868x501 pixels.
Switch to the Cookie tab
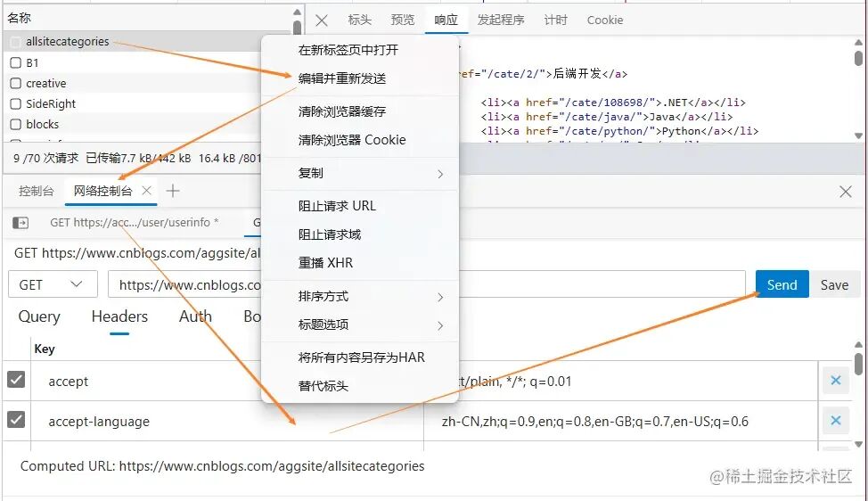pyautogui.click(x=604, y=20)
